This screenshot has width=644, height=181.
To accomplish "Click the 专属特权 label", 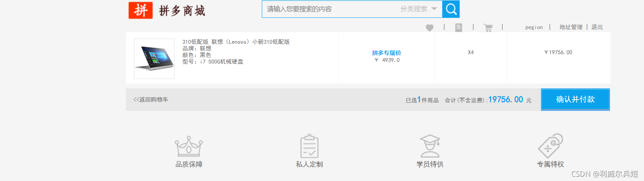I will pyautogui.click(x=550, y=164).
